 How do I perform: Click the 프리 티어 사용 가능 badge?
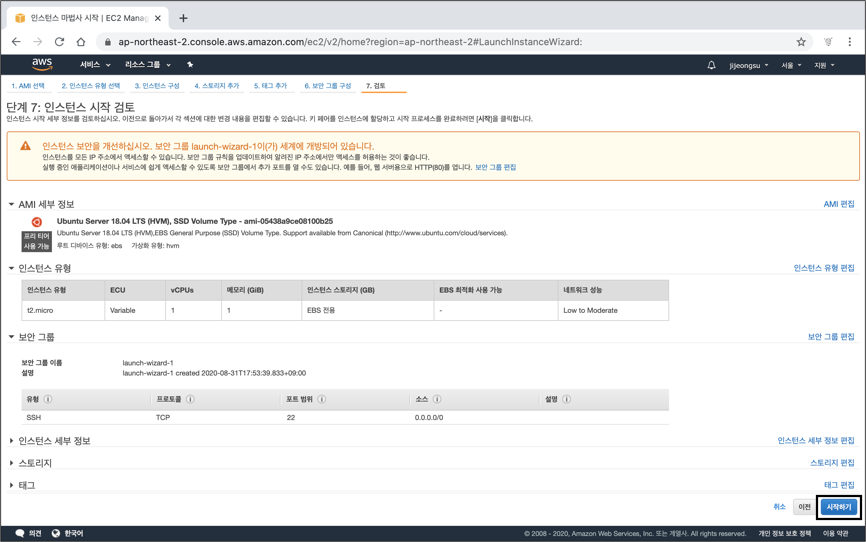36,241
